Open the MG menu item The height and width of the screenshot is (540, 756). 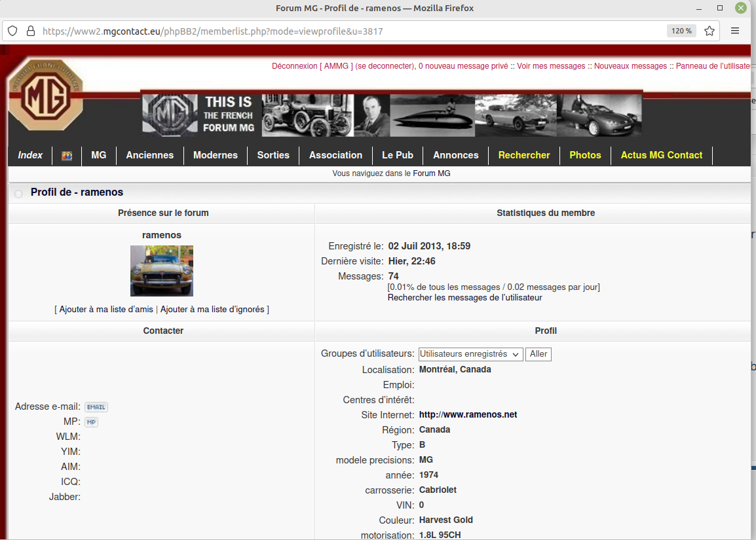99,155
